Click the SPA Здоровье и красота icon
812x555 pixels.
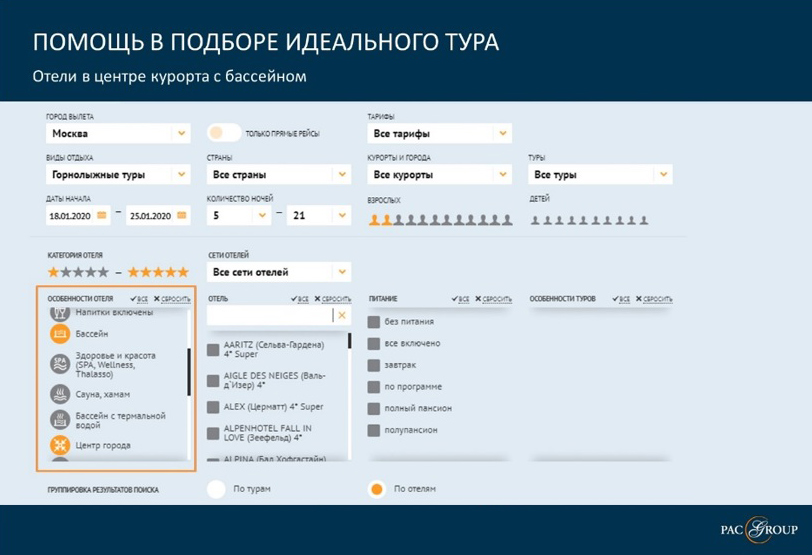(59, 363)
